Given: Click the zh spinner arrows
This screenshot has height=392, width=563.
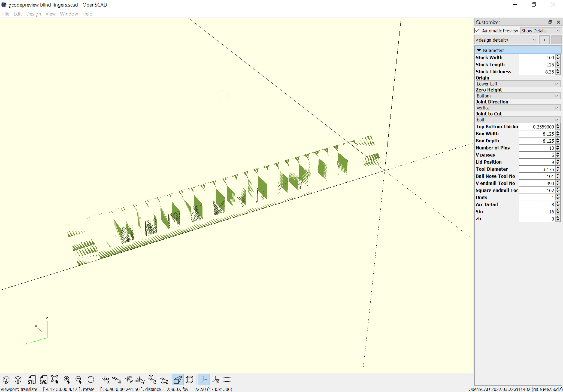Looking at the screenshot, I should click(558, 219).
